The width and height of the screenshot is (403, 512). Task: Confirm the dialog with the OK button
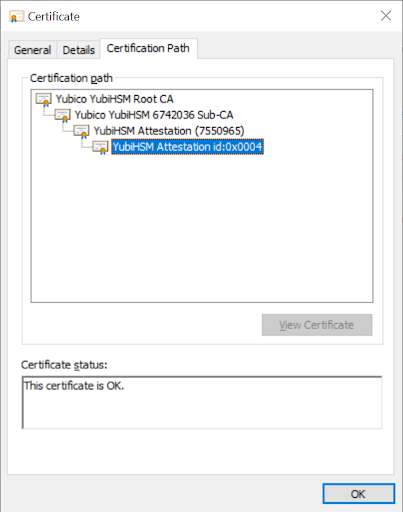pyautogui.click(x=359, y=494)
